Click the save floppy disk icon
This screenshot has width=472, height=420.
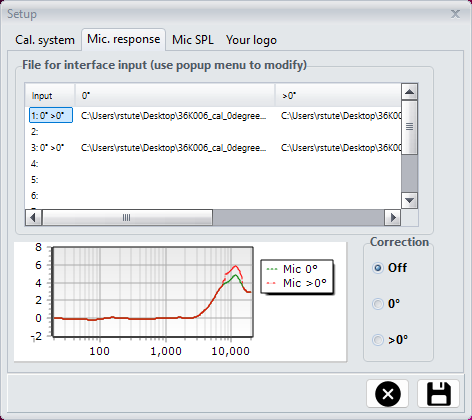coord(438,394)
